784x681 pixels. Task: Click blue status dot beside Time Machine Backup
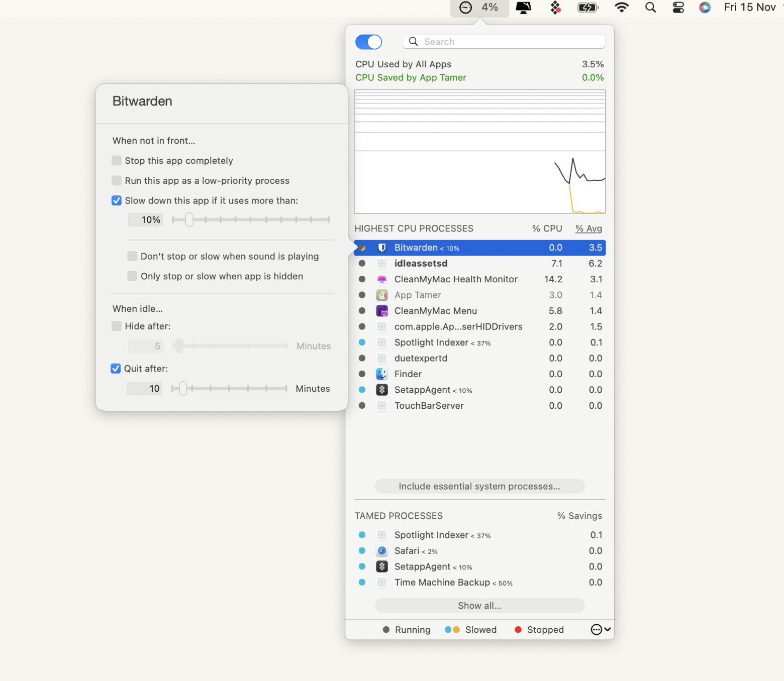[x=362, y=583]
